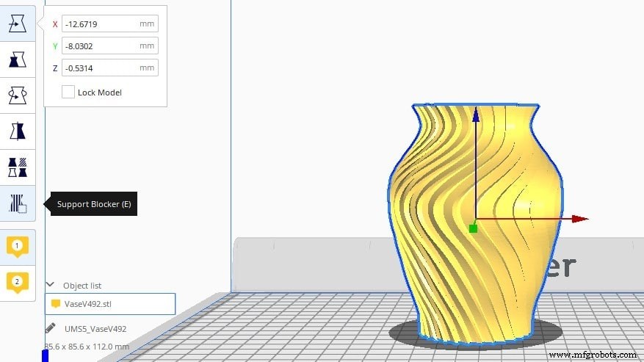
Task: Select the Move tool
Action: 18,23
